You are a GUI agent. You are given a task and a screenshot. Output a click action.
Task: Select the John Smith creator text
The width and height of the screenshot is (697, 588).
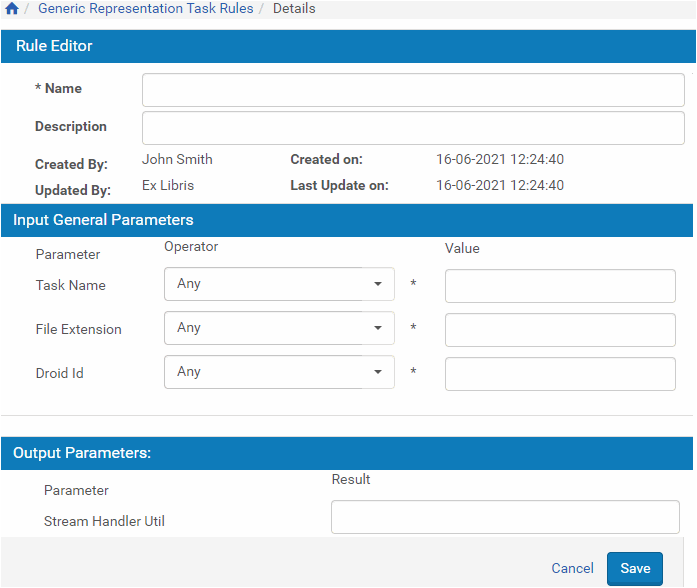click(x=177, y=159)
